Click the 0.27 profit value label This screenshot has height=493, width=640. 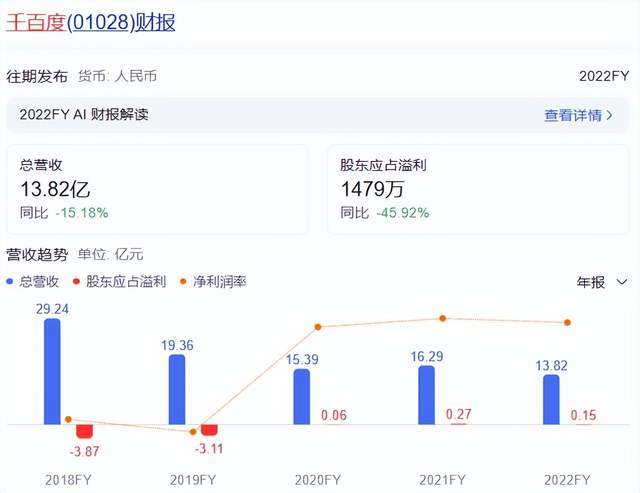pos(459,415)
